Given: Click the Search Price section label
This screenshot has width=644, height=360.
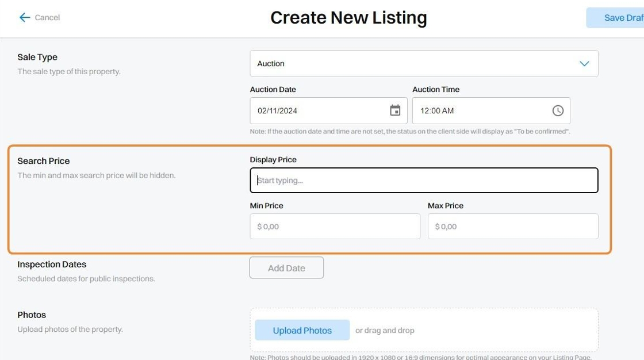Looking at the screenshot, I should click(x=44, y=161).
